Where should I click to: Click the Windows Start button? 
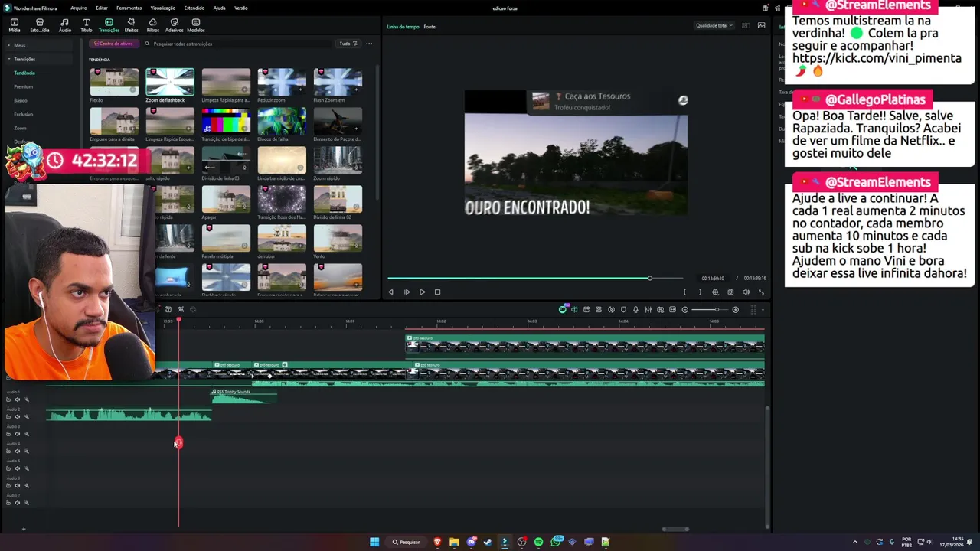click(374, 542)
